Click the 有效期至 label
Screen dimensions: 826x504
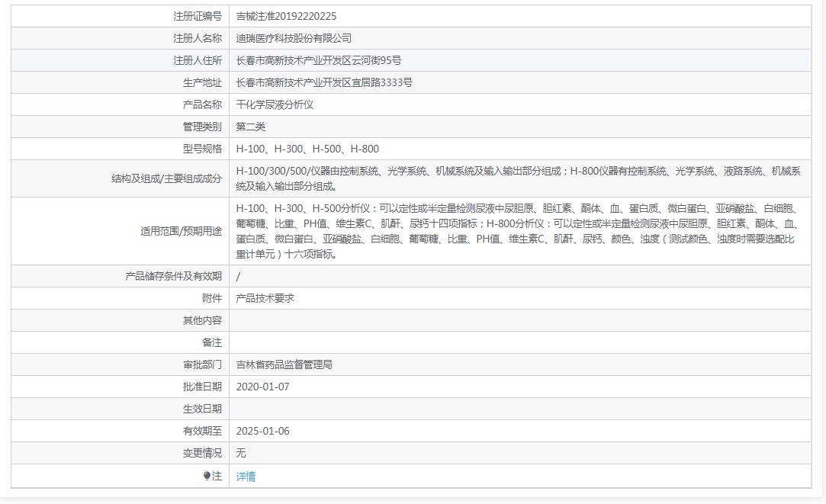(202, 432)
